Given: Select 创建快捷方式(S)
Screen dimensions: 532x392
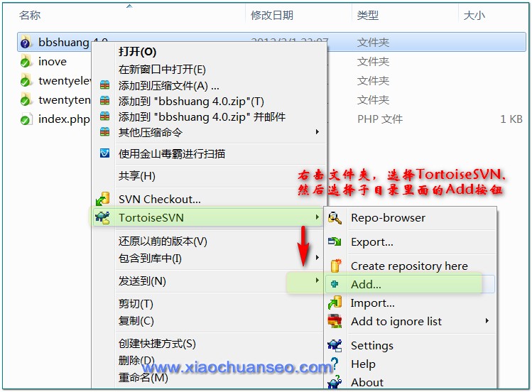Looking at the screenshot, I should [x=157, y=344].
